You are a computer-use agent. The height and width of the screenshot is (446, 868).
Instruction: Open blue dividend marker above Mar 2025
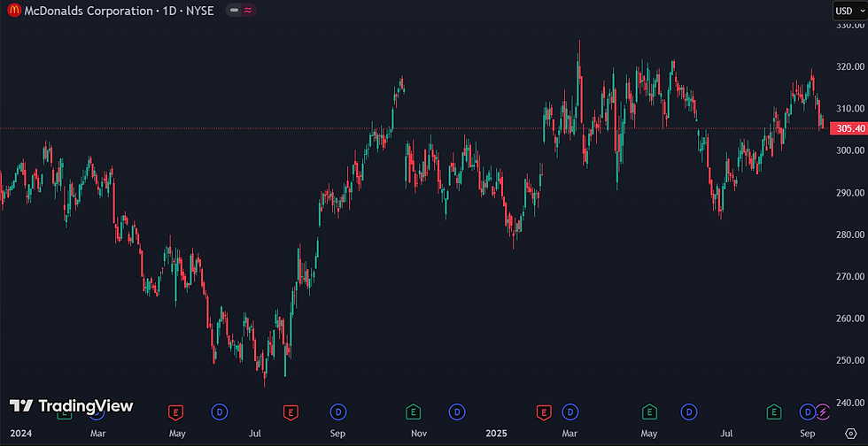point(570,411)
